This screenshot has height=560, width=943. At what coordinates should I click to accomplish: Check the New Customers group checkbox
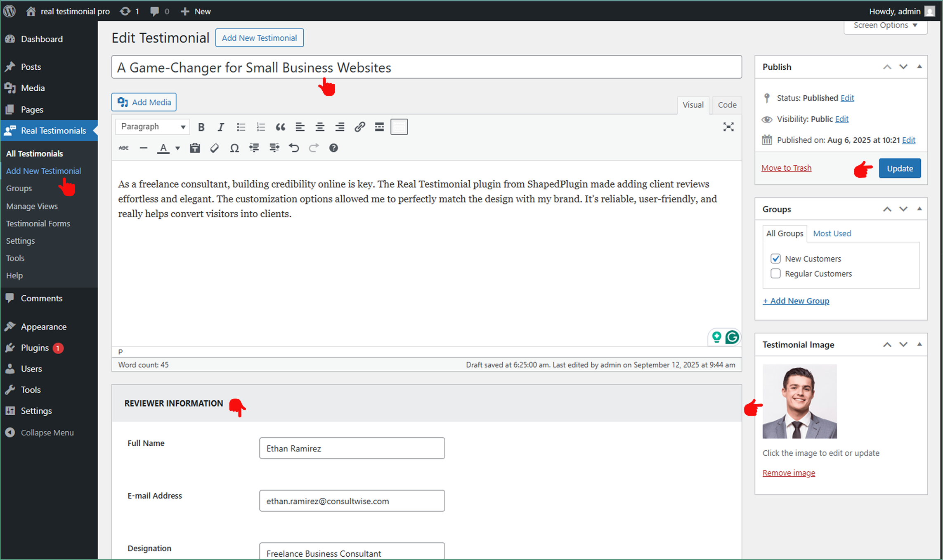775,259
